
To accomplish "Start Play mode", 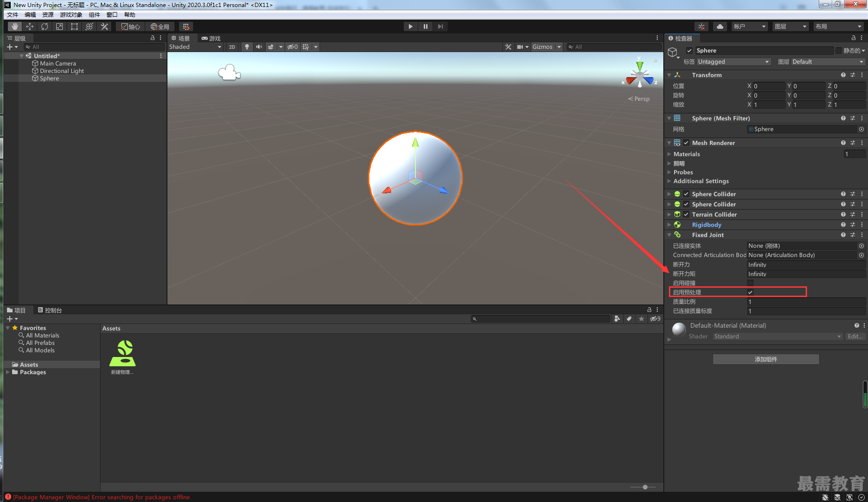I will [410, 26].
